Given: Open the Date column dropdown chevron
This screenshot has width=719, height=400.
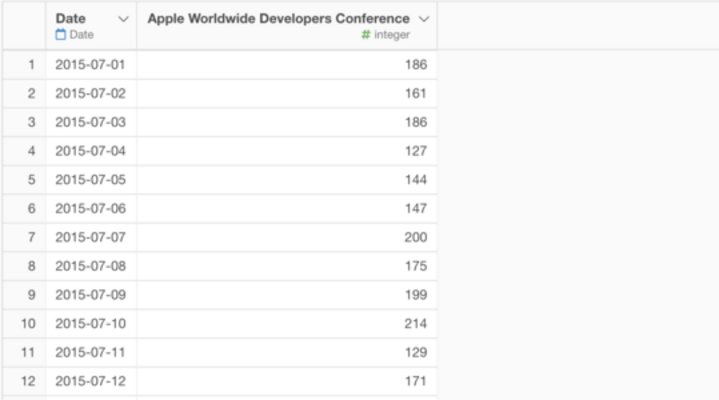Looking at the screenshot, I should [x=123, y=19].
